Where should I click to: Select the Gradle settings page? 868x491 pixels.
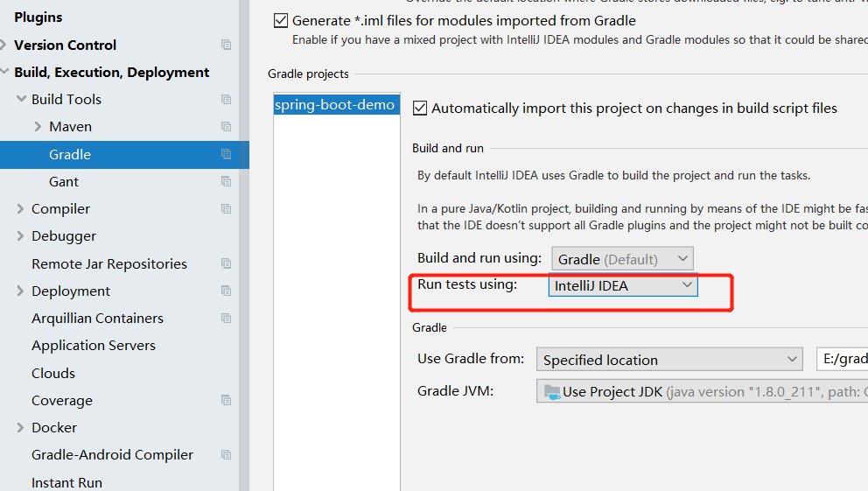coord(124,154)
